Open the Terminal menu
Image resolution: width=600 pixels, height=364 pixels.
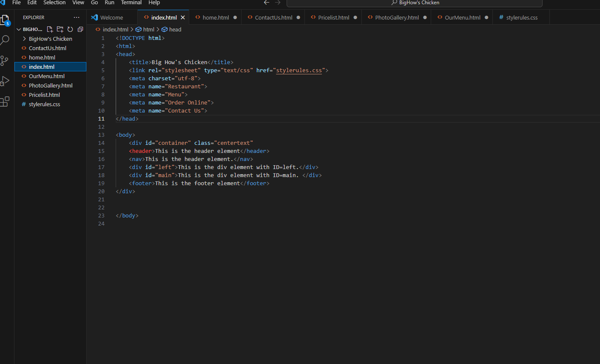(x=131, y=3)
